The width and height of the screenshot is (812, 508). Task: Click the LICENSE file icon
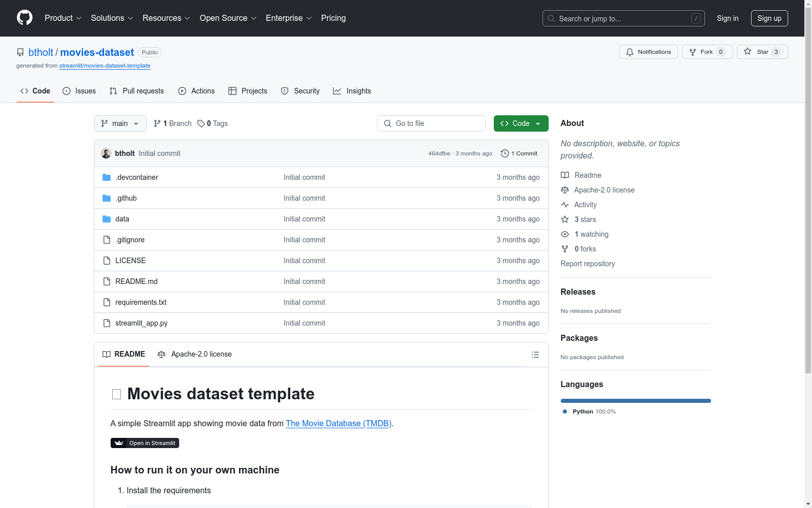[x=107, y=261]
